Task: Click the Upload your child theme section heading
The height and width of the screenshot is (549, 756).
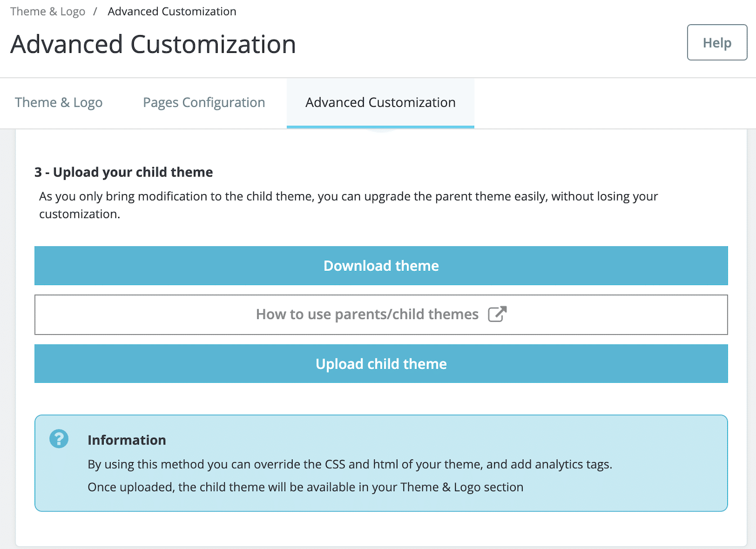Action: (x=123, y=172)
